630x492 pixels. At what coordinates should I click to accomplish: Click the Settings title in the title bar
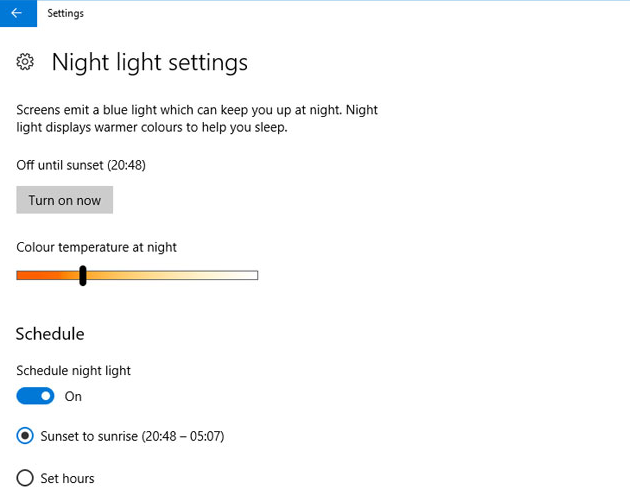66,14
